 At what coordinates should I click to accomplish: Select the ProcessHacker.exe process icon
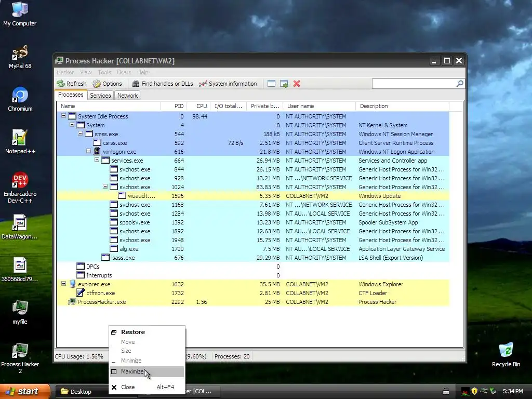(72, 301)
